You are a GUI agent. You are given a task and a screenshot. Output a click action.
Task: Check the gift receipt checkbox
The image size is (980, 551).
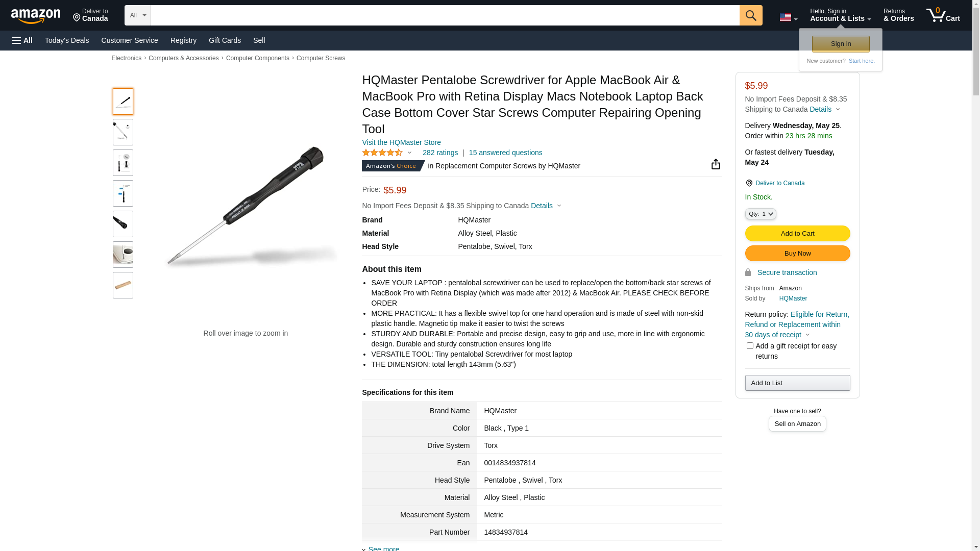[750, 346]
